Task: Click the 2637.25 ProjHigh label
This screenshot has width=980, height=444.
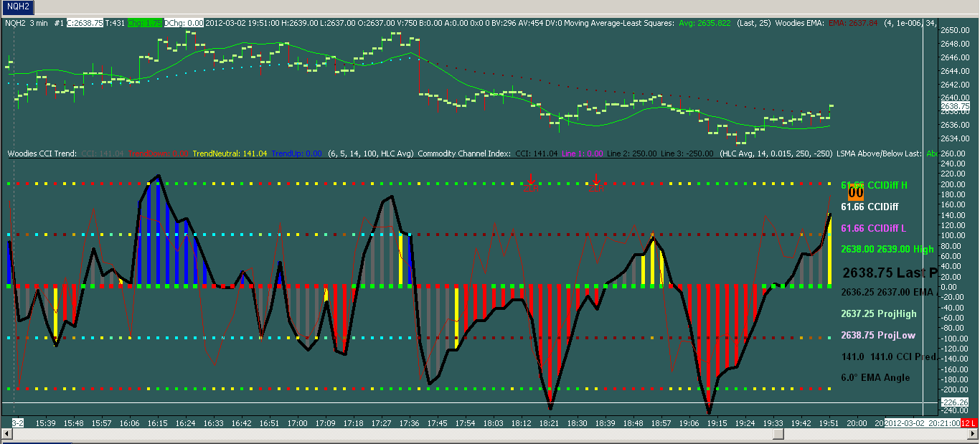Action: tap(879, 313)
